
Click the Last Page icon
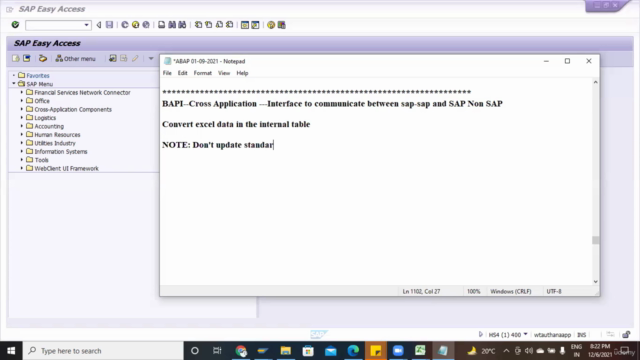230,25
